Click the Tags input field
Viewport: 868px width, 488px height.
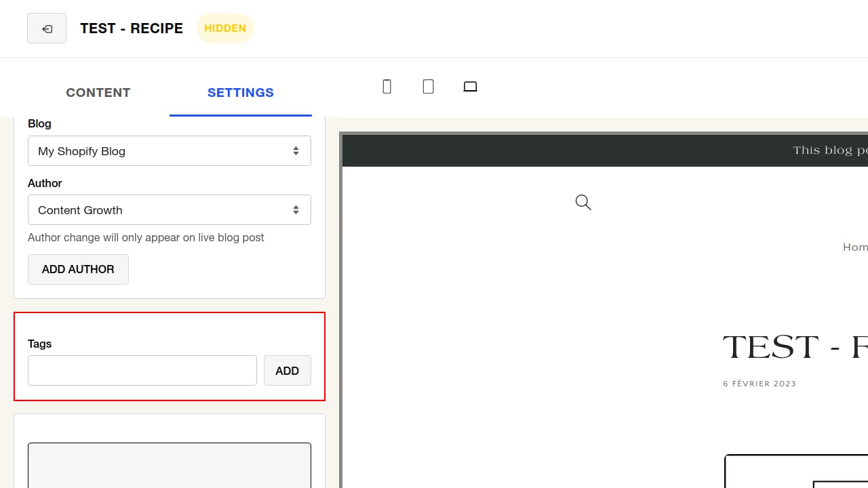click(142, 370)
